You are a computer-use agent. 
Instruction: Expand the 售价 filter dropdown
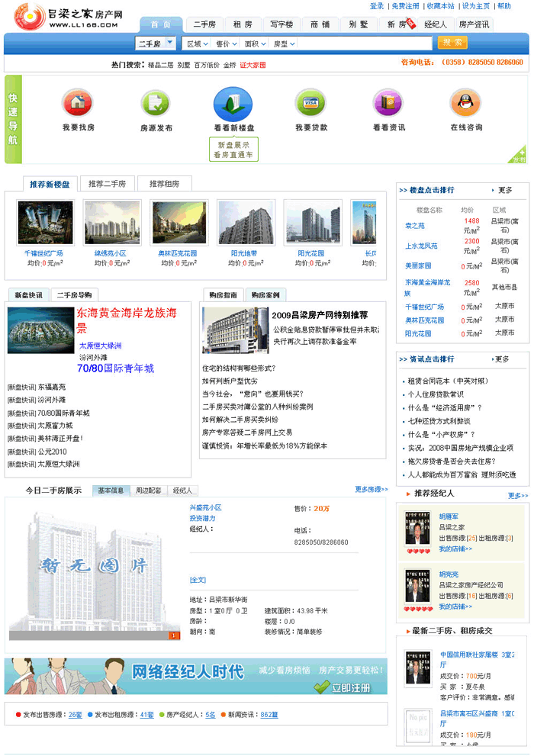click(x=226, y=43)
